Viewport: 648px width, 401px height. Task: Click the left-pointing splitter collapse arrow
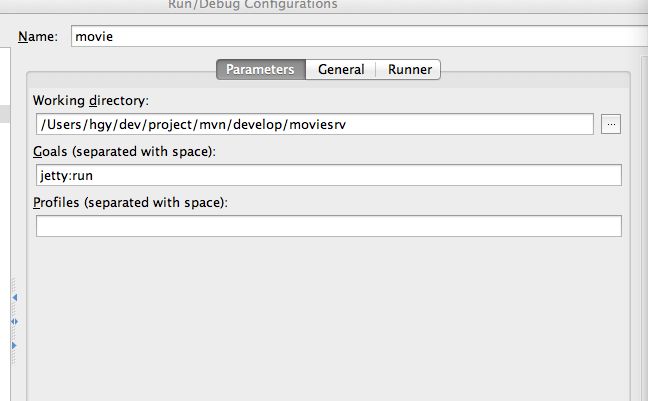[14, 297]
